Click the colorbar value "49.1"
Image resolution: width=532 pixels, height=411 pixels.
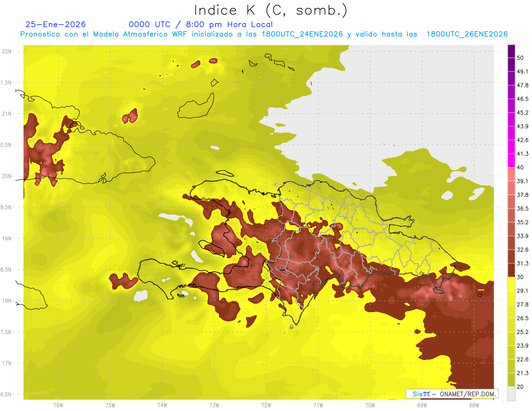(523, 71)
